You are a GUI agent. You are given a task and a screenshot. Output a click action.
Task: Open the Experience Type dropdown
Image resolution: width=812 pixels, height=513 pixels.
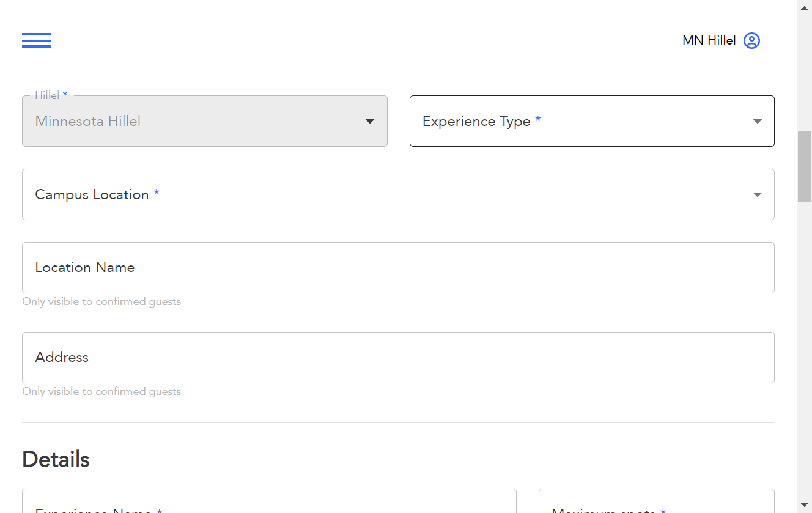(592, 121)
